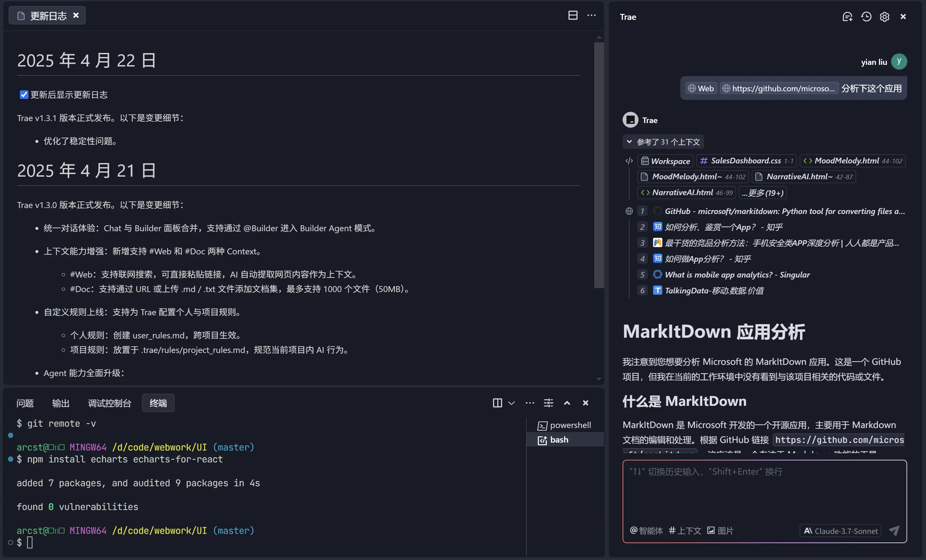
Task: Click @智能体 agent button
Action: click(646, 530)
